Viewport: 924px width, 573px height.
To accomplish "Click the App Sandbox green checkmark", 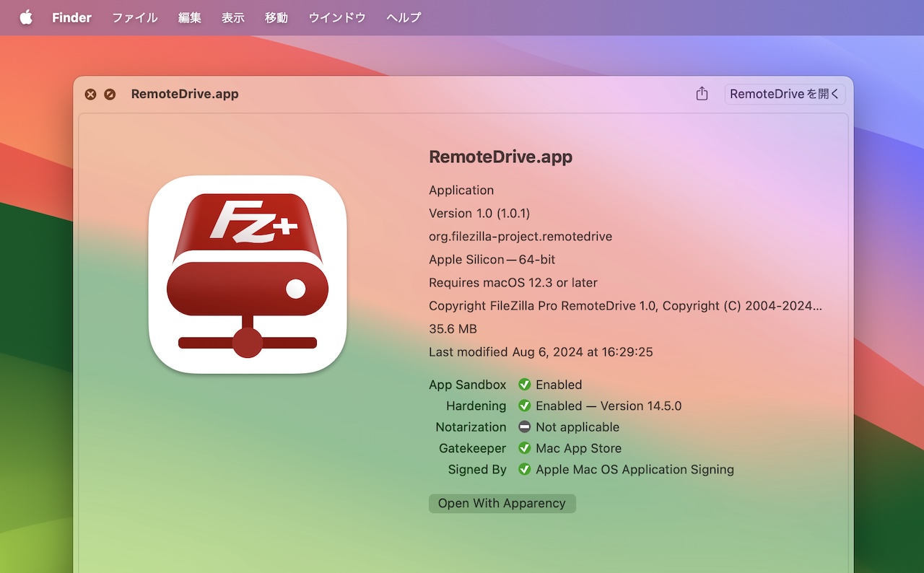I will [525, 385].
